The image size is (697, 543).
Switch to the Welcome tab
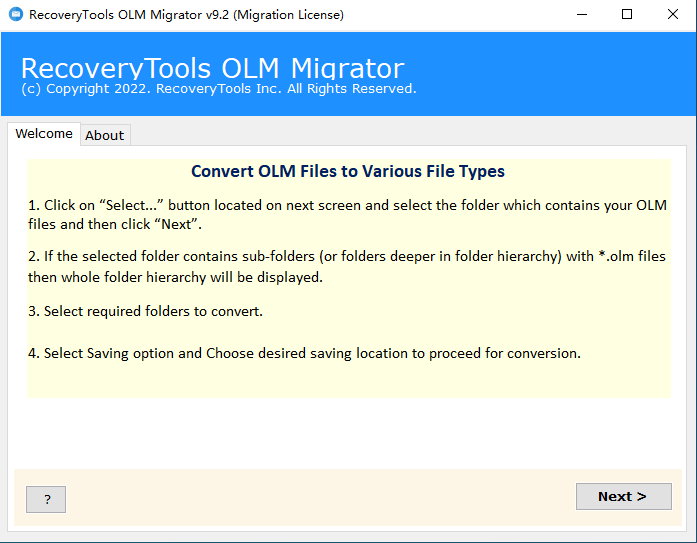pyautogui.click(x=44, y=133)
